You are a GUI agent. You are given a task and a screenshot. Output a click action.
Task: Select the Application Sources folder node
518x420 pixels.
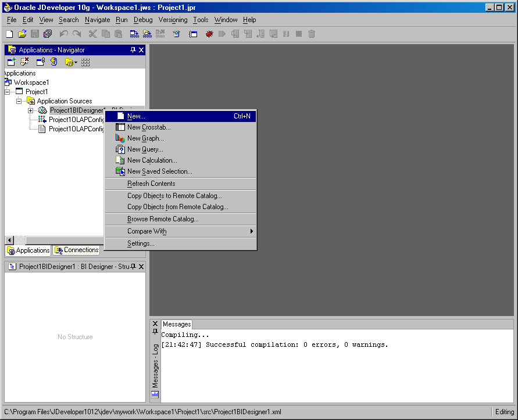coord(65,101)
